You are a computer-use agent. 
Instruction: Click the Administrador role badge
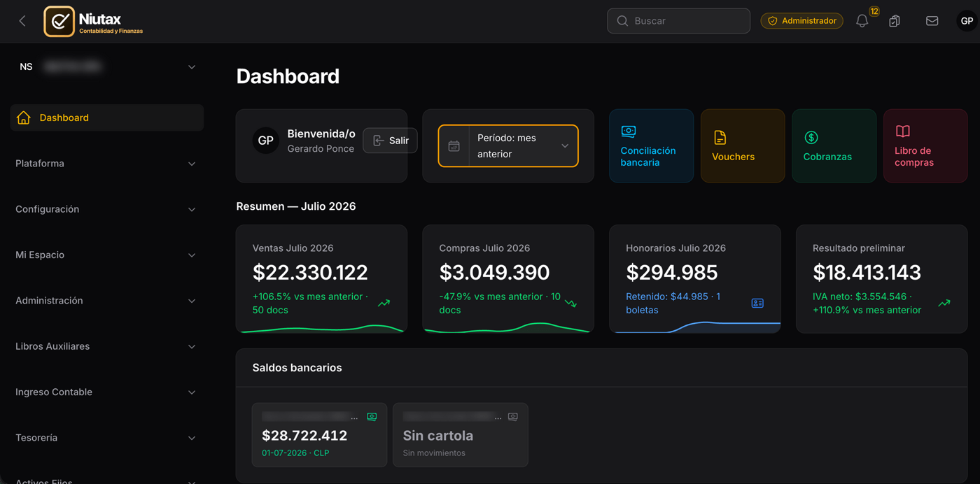[801, 21]
